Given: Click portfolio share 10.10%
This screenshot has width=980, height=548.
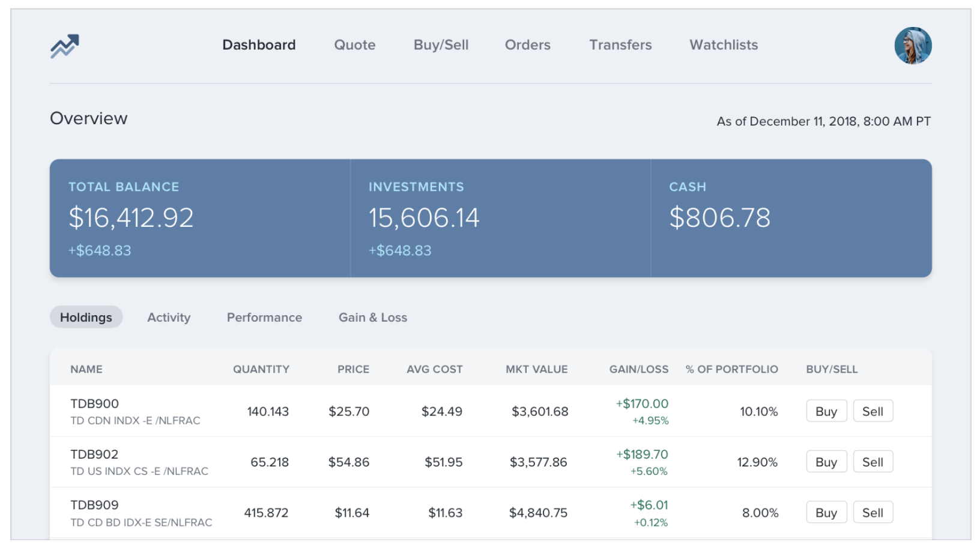Looking at the screenshot, I should (x=759, y=412).
